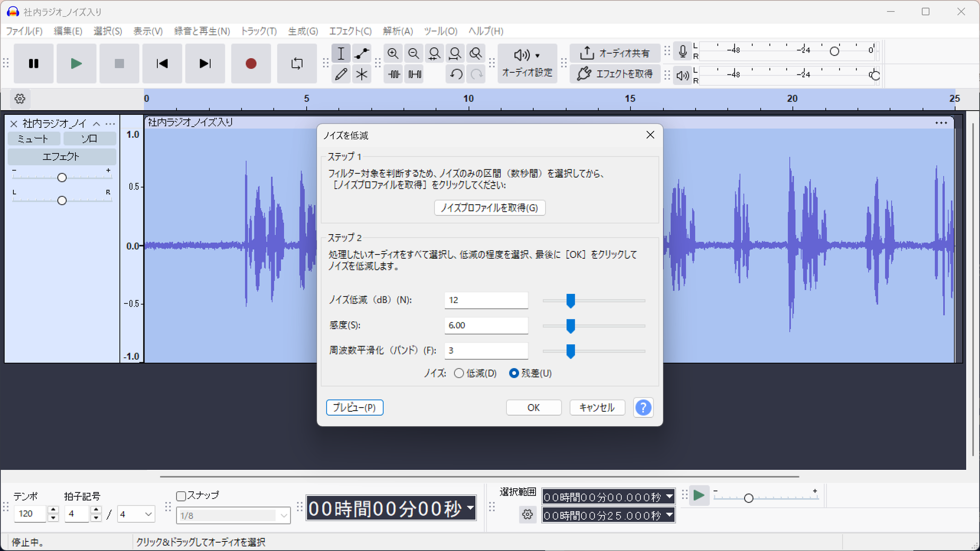Click the Zoom In magnifier
The height and width of the screenshot is (551, 980).
(x=393, y=54)
